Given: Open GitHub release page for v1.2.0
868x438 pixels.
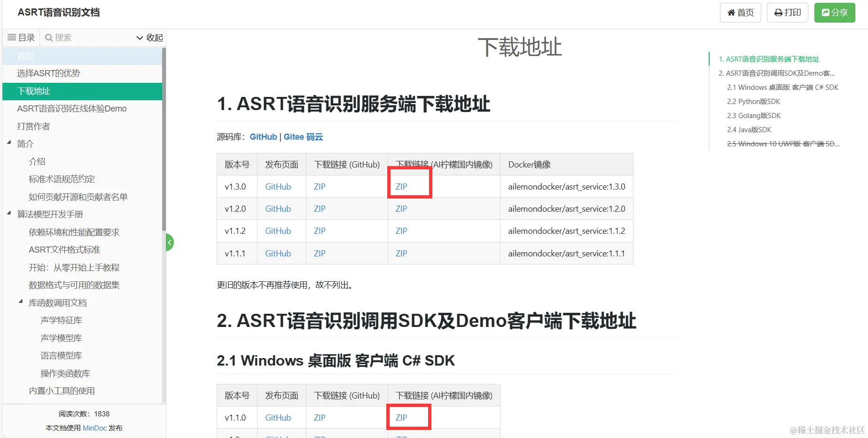Looking at the screenshot, I should [278, 209].
